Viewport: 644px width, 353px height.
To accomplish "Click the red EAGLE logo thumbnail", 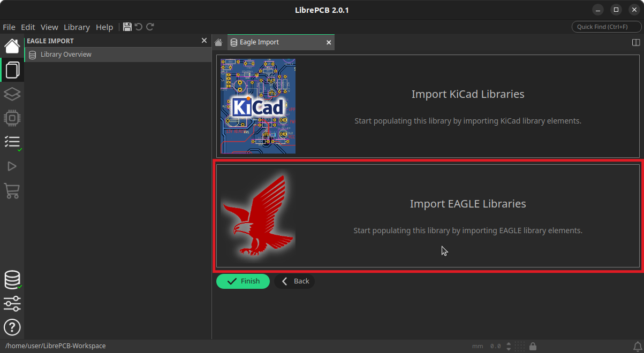I will tap(258, 216).
